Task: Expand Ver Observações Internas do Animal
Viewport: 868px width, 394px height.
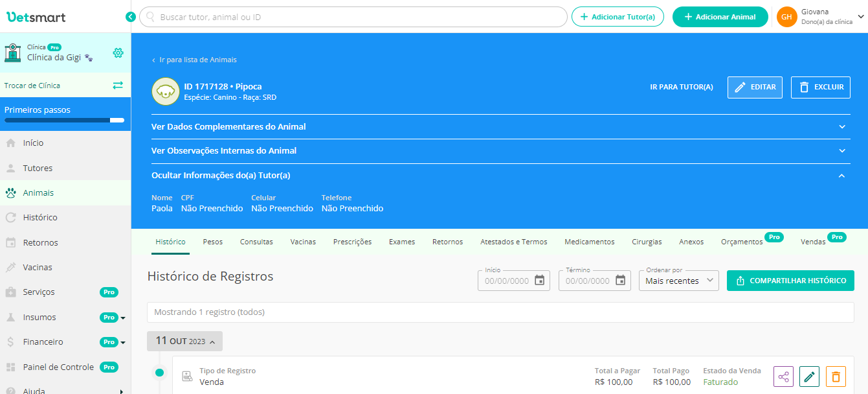Action: click(x=842, y=151)
